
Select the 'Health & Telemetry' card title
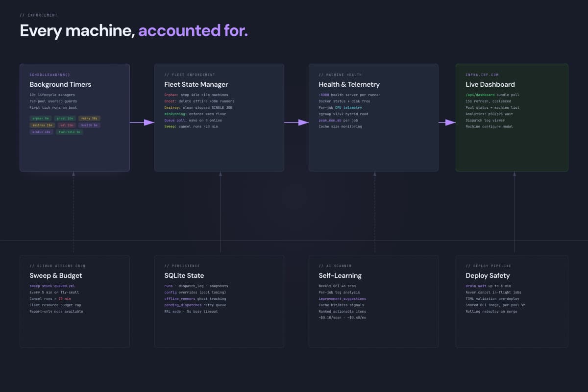tap(349, 85)
